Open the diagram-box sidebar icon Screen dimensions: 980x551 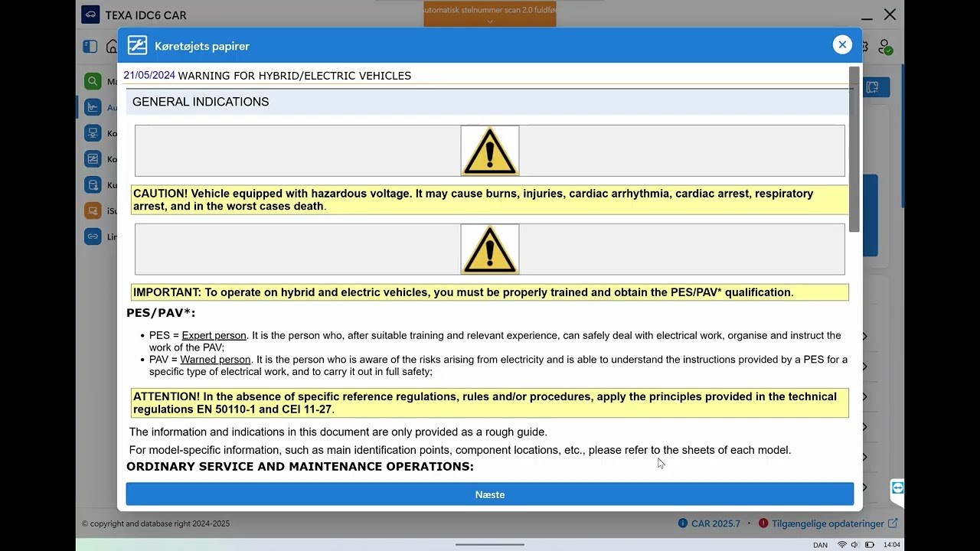coord(93,159)
